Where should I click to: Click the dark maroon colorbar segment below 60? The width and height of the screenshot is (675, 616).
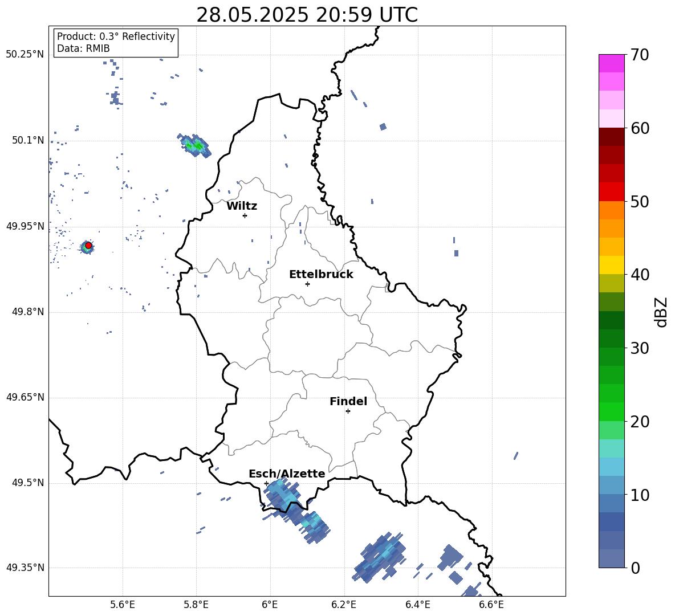611,137
